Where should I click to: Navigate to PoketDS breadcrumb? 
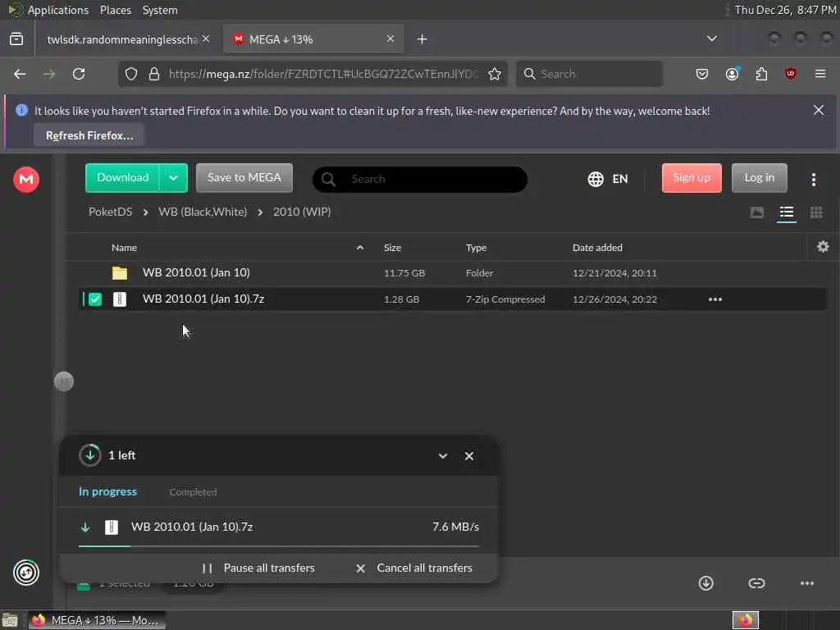coord(111,212)
